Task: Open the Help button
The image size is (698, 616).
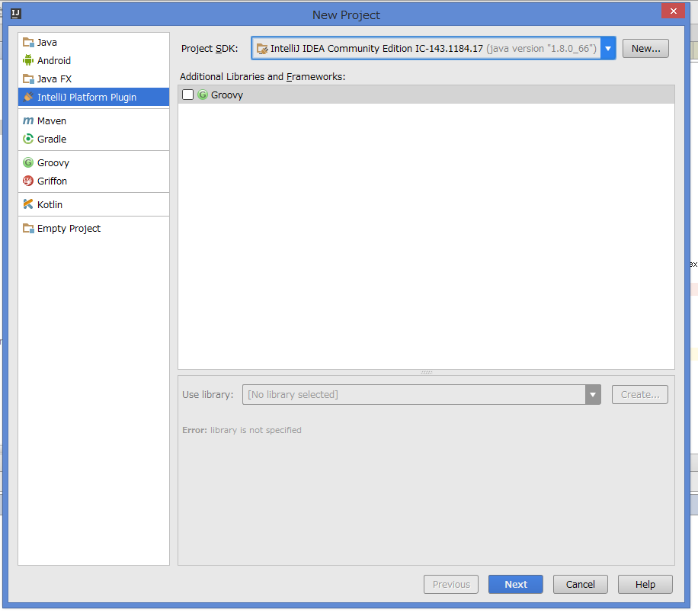Action: 645,585
